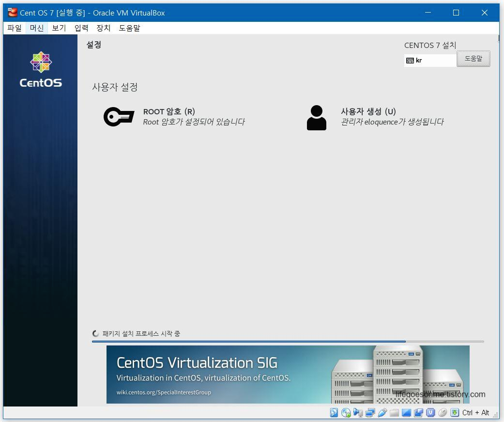The height and width of the screenshot is (422, 504).
Task: Open the 파일 menu
Action: (15, 28)
